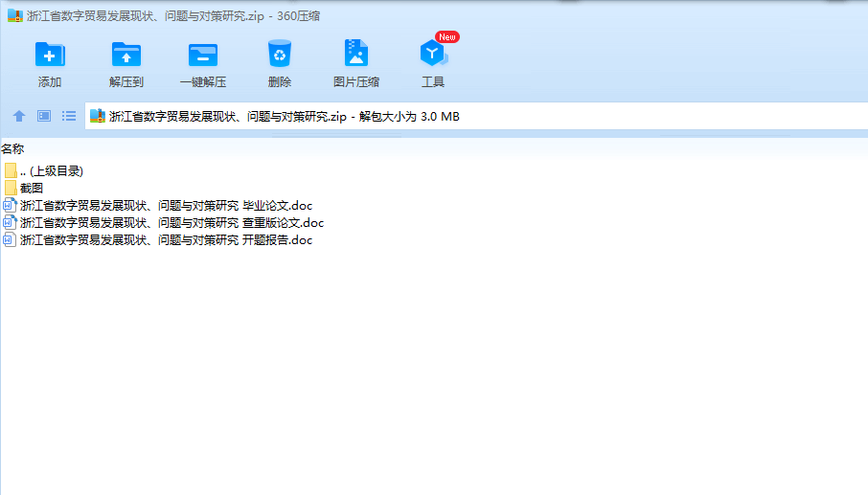This screenshot has width=868, height=495.
Task: Switch to thumbnail view icon
Action: pyautogui.click(x=44, y=116)
